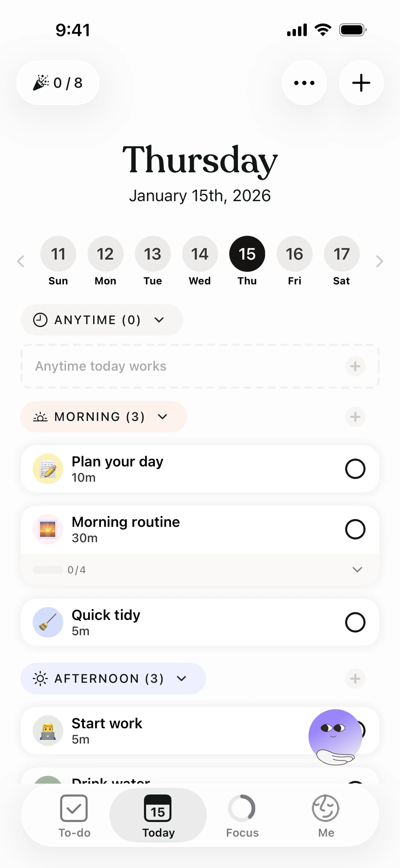
Task: Tap the broom icon on Quick tidy
Action: click(48, 622)
